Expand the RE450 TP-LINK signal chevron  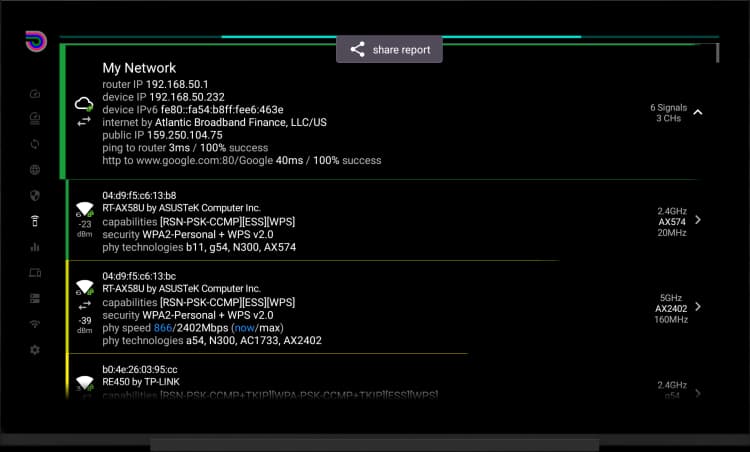pos(698,393)
